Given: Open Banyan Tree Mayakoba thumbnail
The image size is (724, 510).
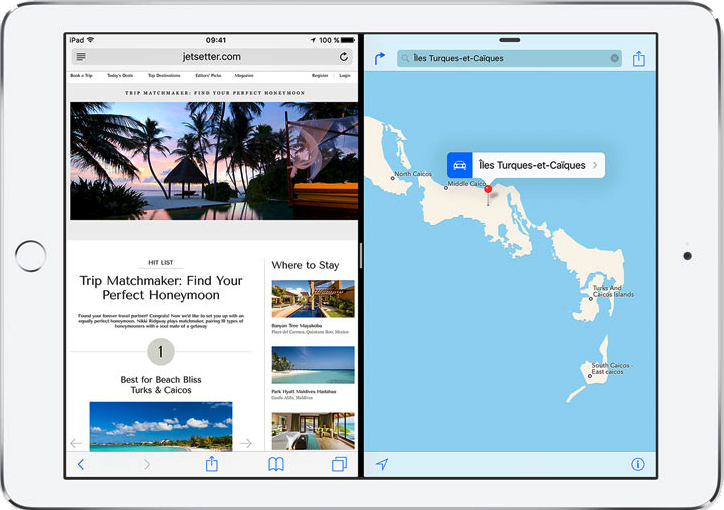Looking at the screenshot, I should [x=313, y=299].
